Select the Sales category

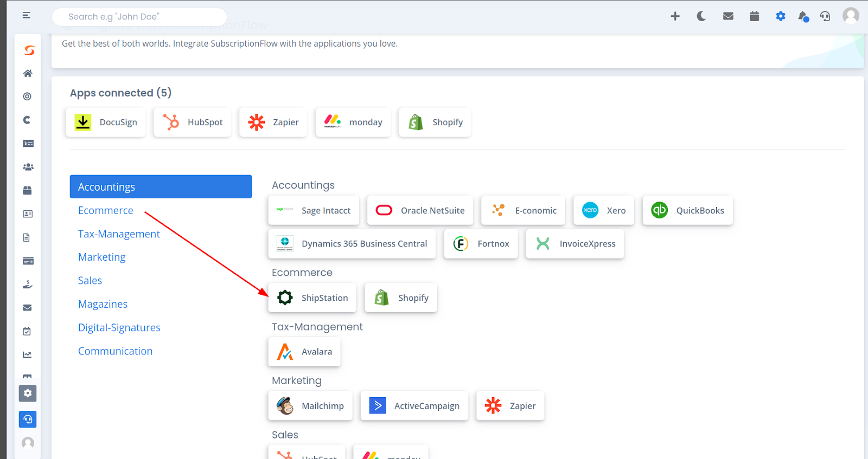(x=90, y=281)
